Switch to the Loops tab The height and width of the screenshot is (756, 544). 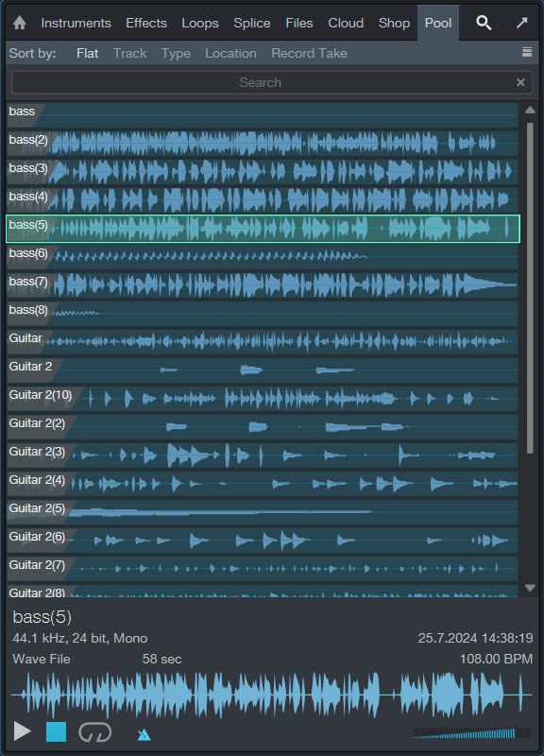200,23
